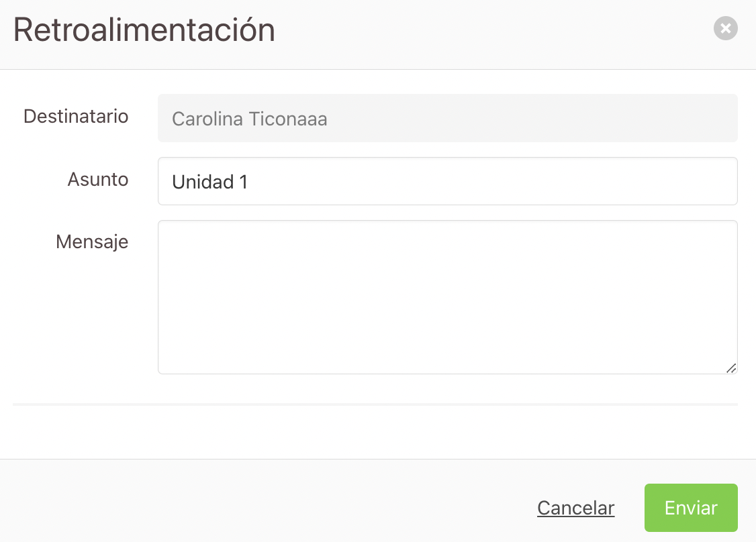Viewport: 756px width, 542px height.
Task: Click the diagonal grip in the message box corner
Action: tap(731, 368)
